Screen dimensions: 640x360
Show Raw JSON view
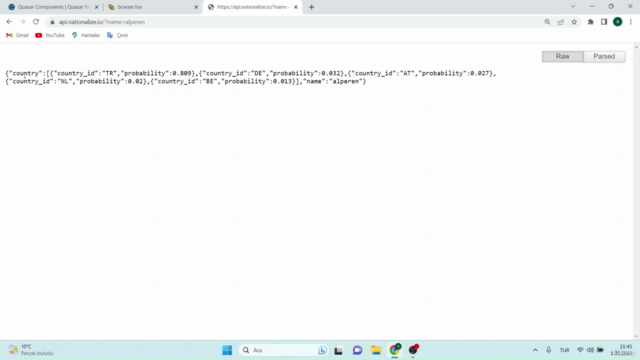562,56
